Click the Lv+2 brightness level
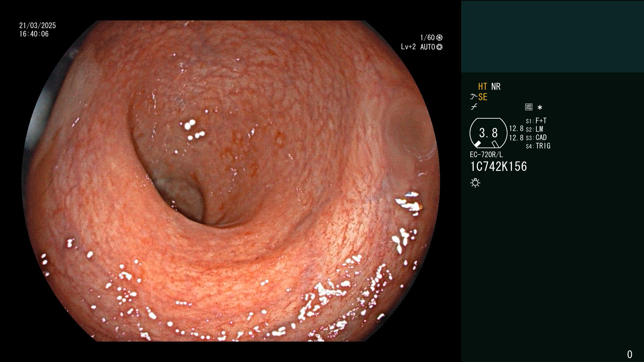This screenshot has width=644, height=362. 408,47
